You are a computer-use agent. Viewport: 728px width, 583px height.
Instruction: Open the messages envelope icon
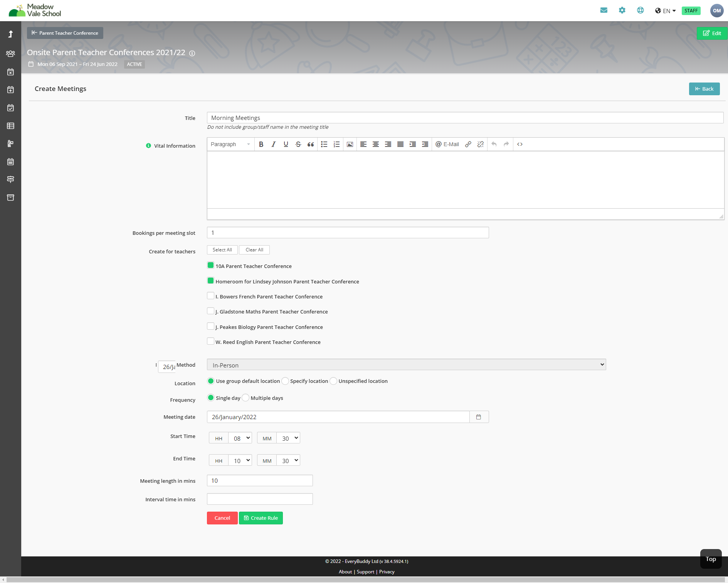[604, 10]
